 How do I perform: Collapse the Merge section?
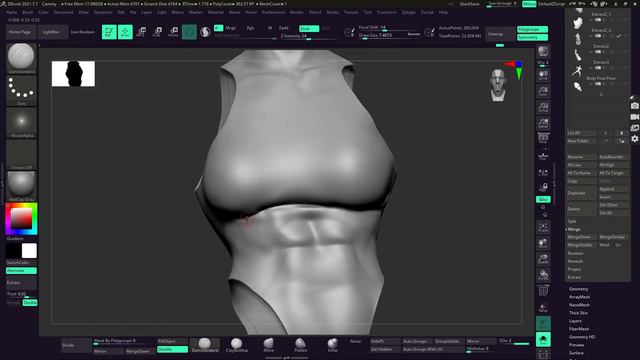573,229
